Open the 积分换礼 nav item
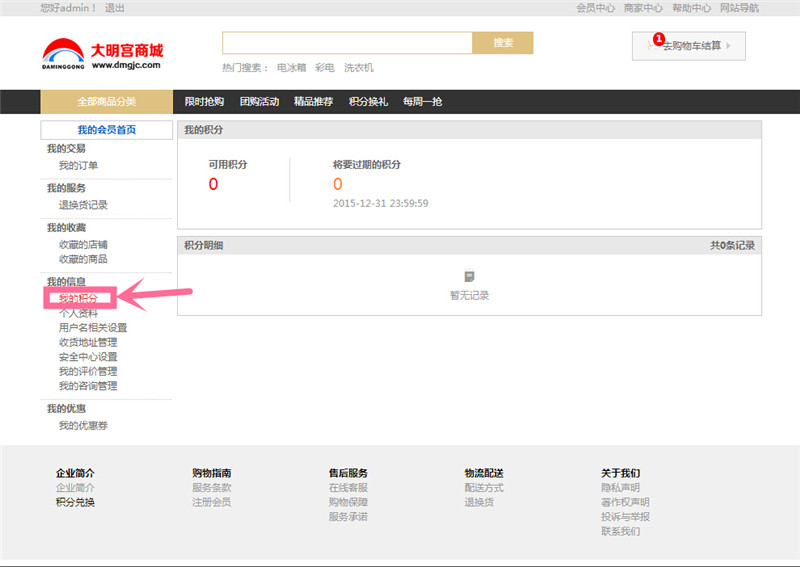Image resolution: width=800 pixels, height=567 pixels. [x=368, y=102]
